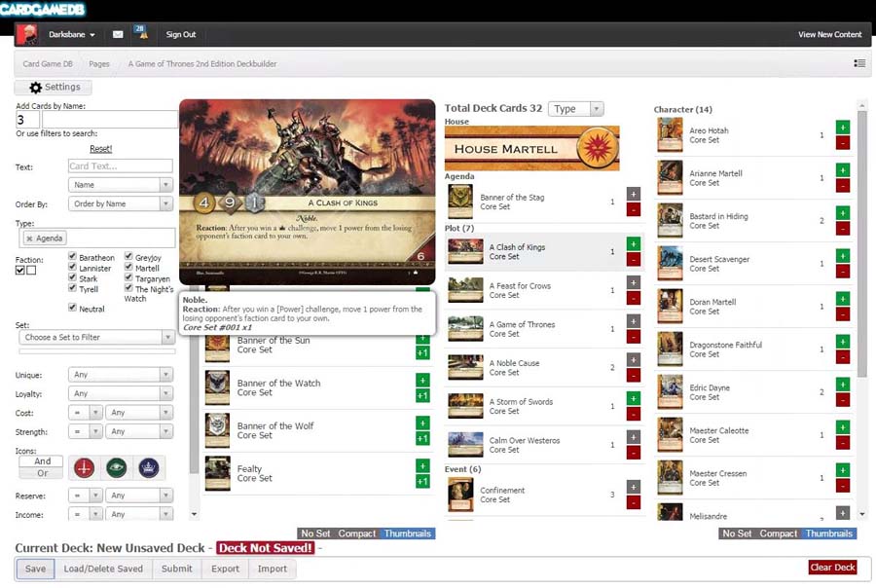The image size is (876, 588).
Task: Click the Reset! filters link
Action: (x=100, y=149)
